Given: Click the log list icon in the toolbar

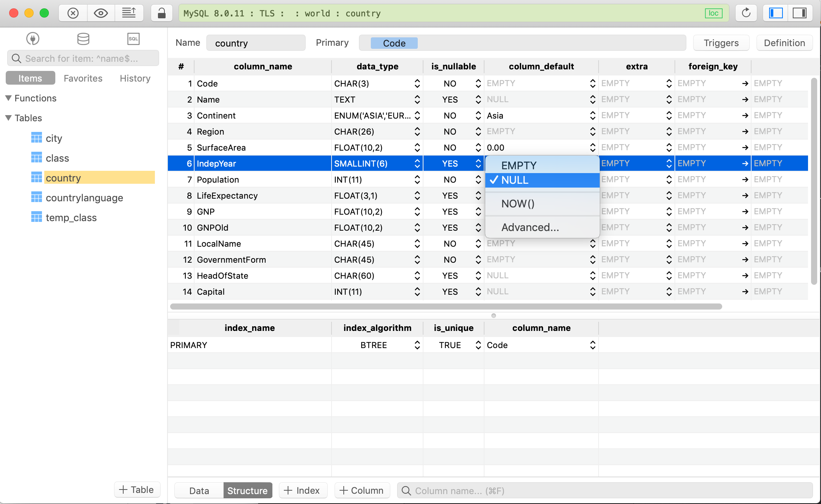Looking at the screenshot, I should [129, 13].
